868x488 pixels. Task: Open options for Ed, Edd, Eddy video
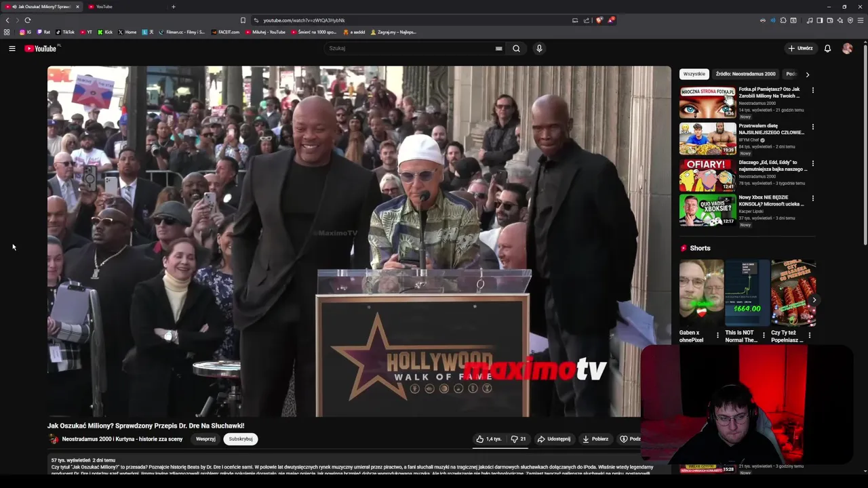point(812,163)
